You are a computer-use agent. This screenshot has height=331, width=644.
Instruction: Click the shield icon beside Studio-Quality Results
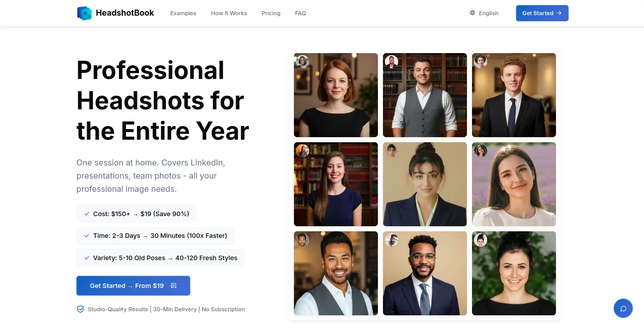click(80, 309)
